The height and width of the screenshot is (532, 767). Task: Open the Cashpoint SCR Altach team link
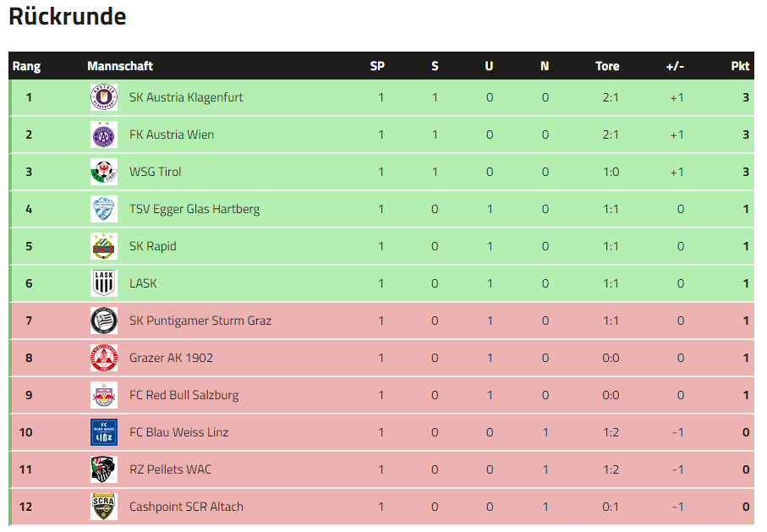186,507
